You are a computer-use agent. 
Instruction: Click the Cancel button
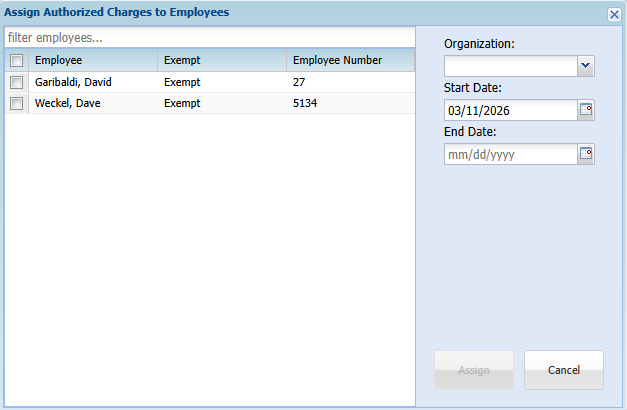(x=564, y=370)
